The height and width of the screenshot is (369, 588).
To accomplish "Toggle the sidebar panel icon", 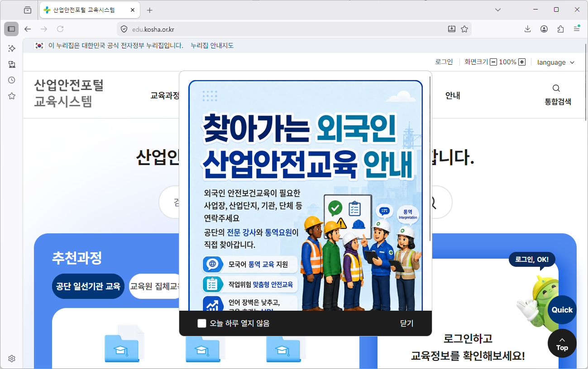I will (11, 29).
